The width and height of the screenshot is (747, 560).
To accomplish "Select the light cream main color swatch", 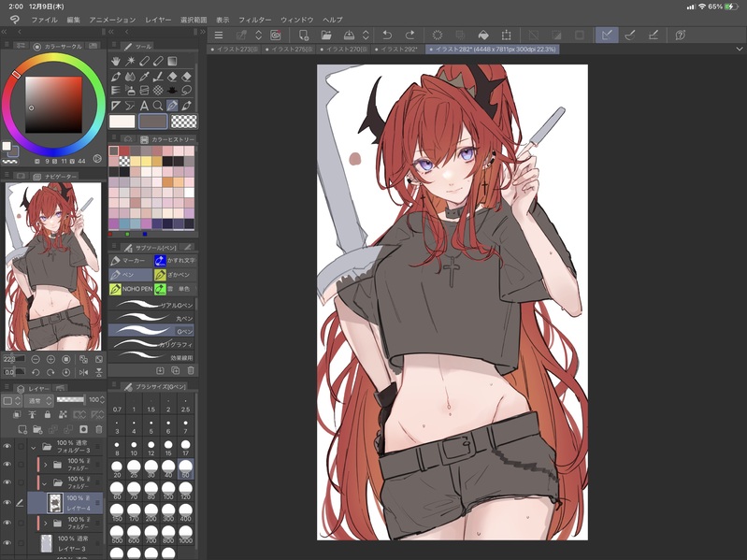I will [x=122, y=122].
